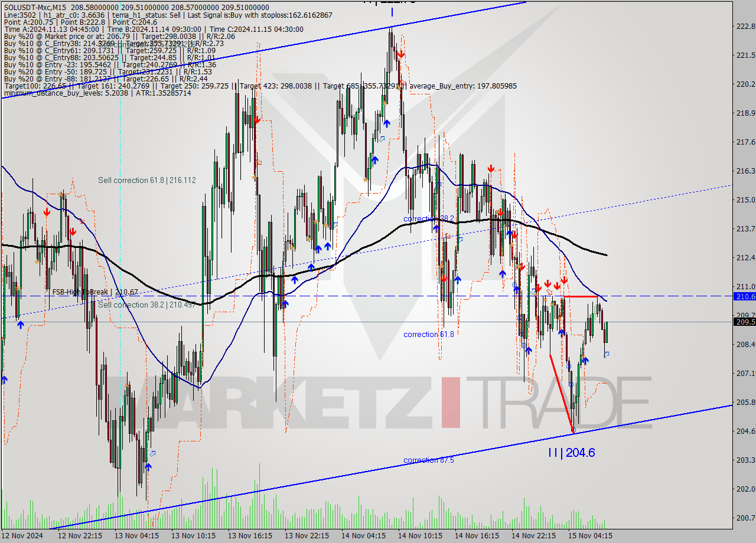The height and width of the screenshot is (543, 756).
Task: Click the 210.6 level price tag
Action: point(744,296)
